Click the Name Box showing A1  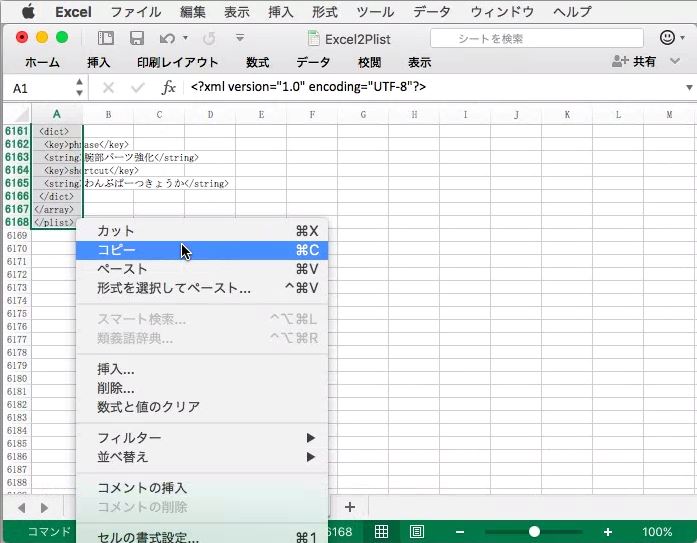pos(38,88)
